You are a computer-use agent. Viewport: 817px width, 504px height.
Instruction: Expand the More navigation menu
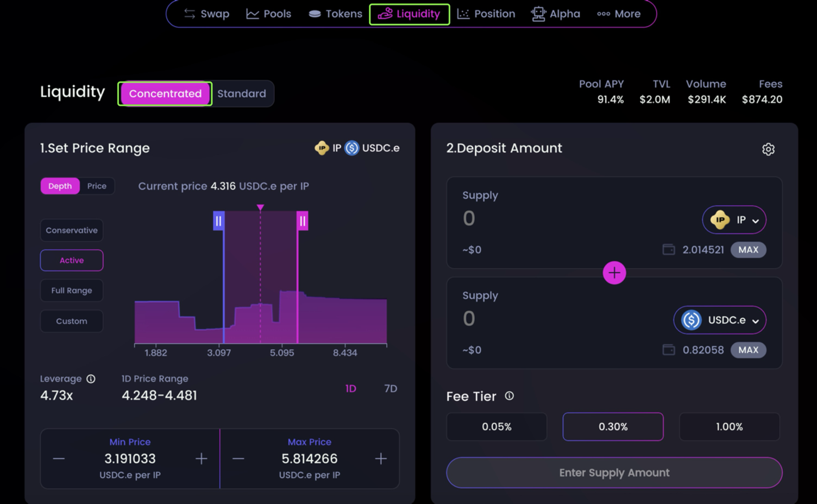click(x=619, y=14)
